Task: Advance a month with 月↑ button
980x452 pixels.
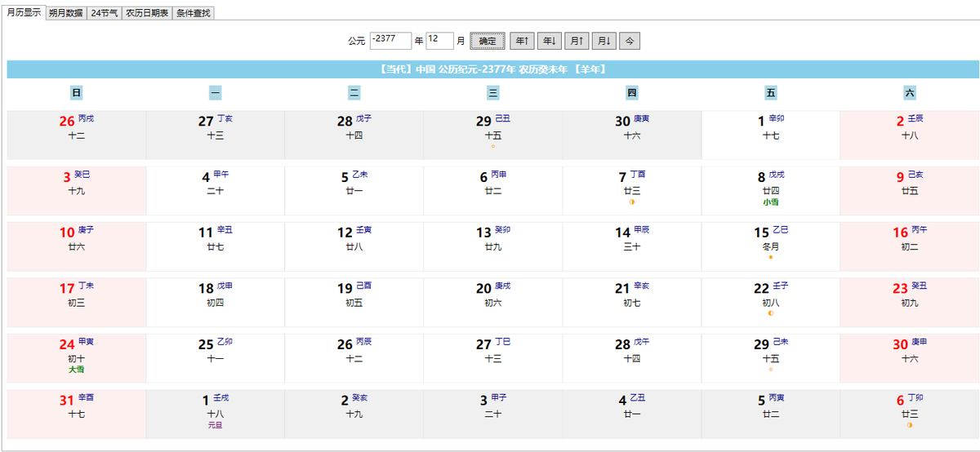Action: click(x=577, y=41)
